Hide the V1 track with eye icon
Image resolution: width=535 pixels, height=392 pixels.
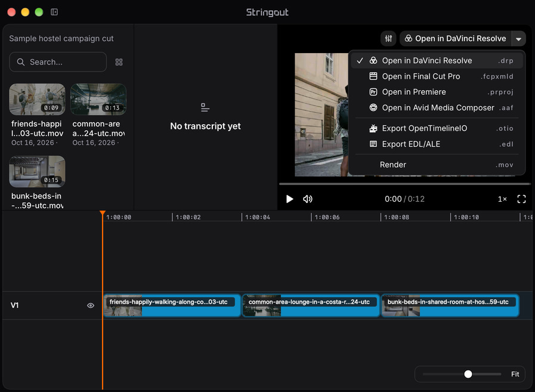pyautogui.click(x=91, y=305)
